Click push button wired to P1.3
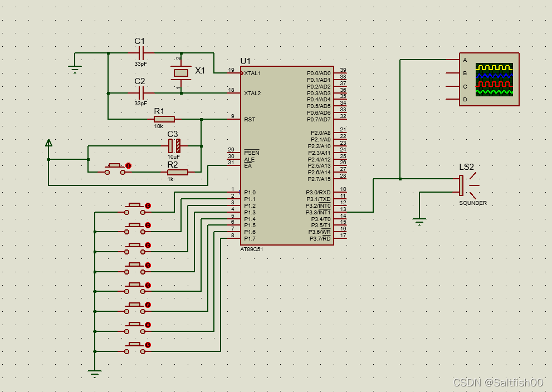Screen dimensions: 552x392 [135, 268]
